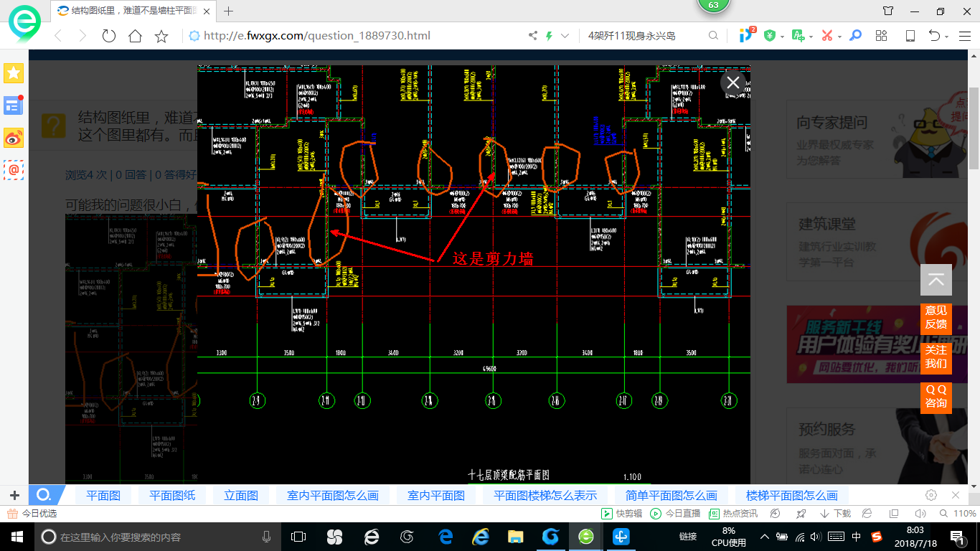Open the extensions grid icon
The height and width of the screenshot is (551, 980).
click(x=882, y=36)
